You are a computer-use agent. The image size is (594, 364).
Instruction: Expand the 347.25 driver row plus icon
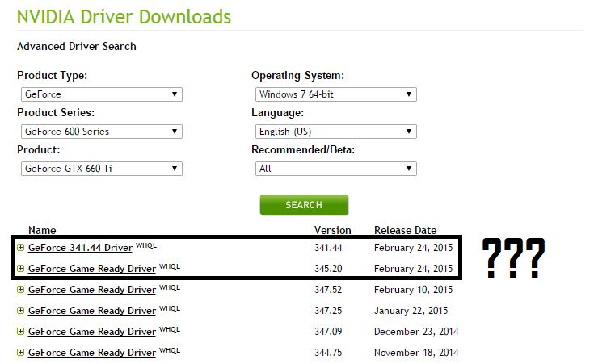[x=20, y=311]
